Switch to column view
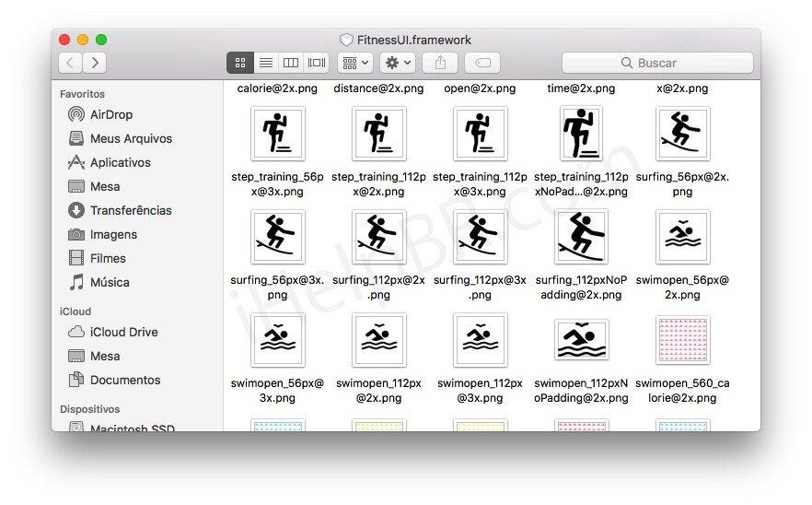This screenshot has height=505, width=812. [x=291, y=63]
